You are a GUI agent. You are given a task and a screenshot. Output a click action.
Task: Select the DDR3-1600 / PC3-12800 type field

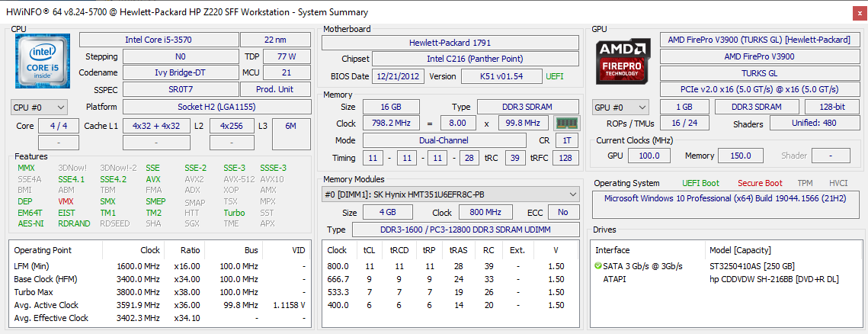(465, 230)
